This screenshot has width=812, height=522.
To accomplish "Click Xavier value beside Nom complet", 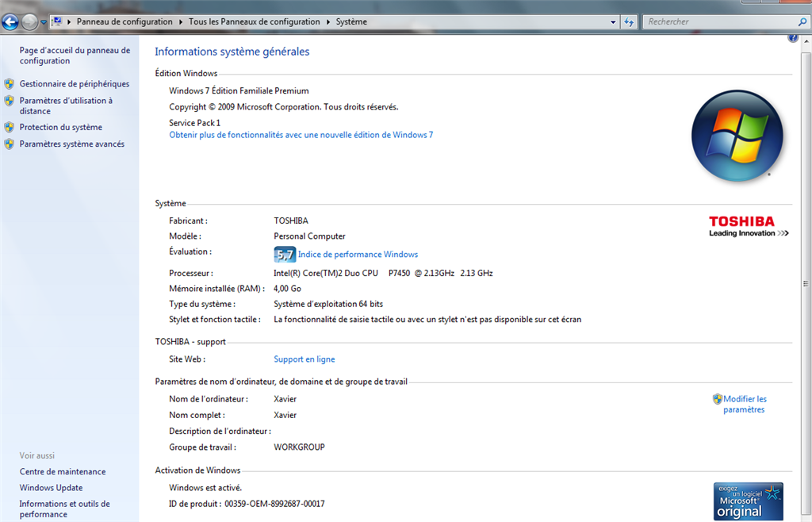I will coord(285,416).
